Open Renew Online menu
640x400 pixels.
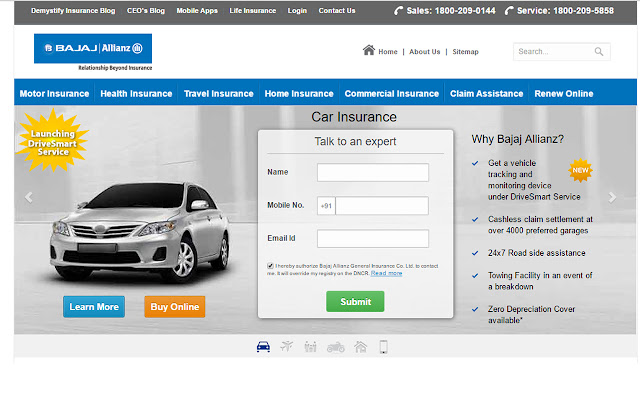[564, 93]
